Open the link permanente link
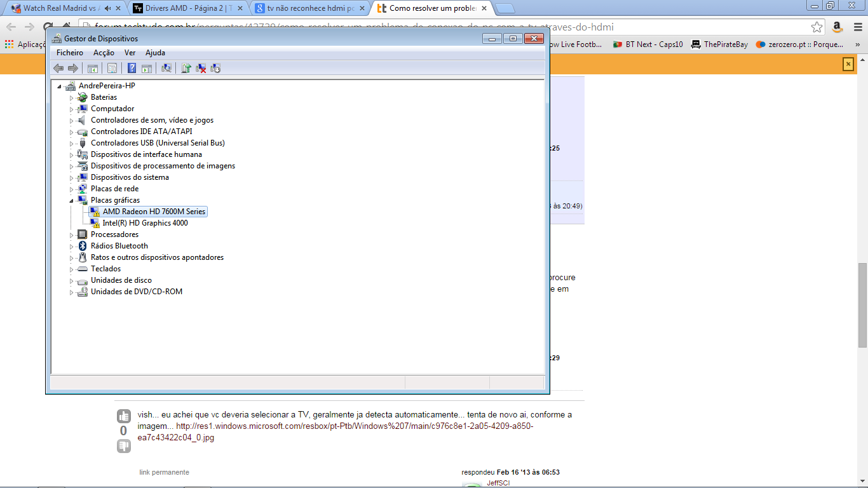The height and width of the screenshot is (488, 868). tap(164, 472)
